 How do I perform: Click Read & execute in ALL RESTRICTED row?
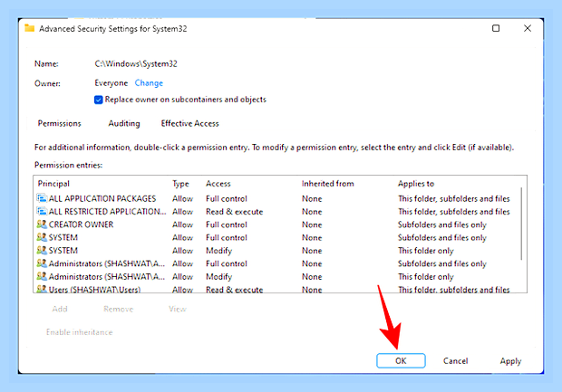tap(235, 212)
